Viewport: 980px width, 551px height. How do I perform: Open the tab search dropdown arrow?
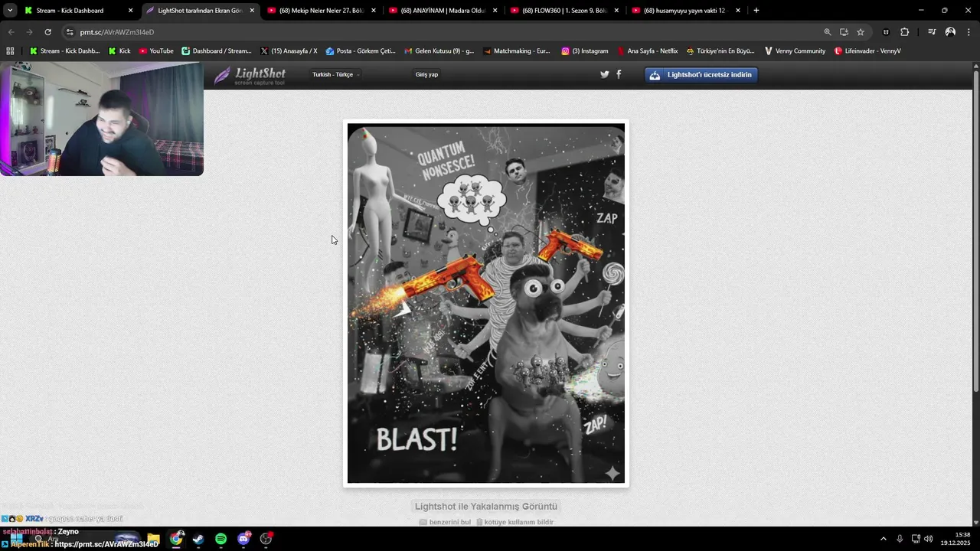coord(9,11)
